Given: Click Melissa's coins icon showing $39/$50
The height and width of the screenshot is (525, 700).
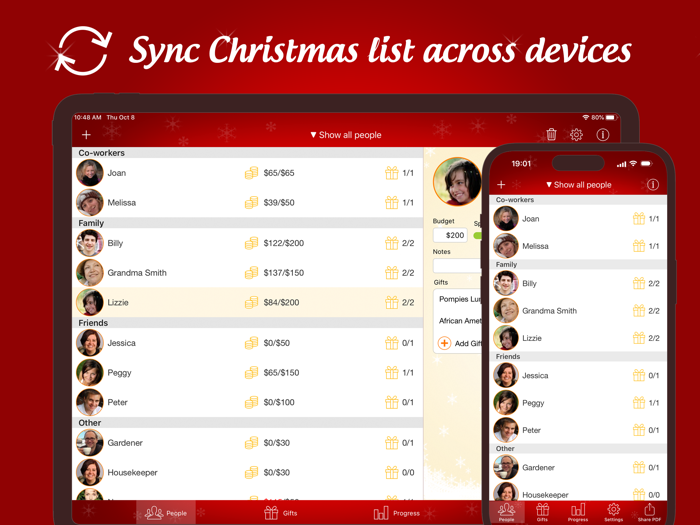Looking at the screenshot, I should coord(251,202).
